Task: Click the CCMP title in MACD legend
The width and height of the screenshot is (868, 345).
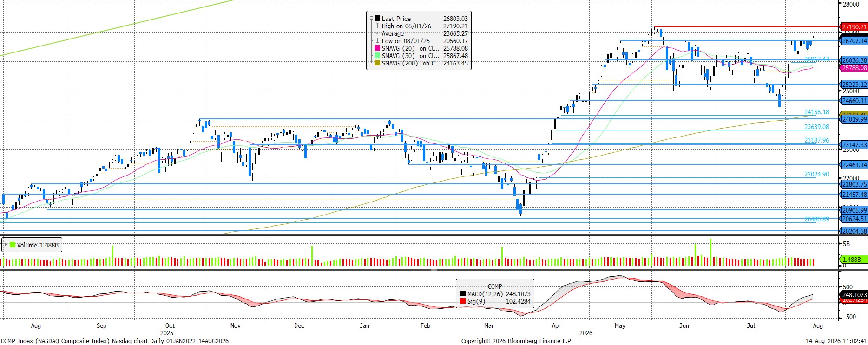Action: click(x=495, y=286)
